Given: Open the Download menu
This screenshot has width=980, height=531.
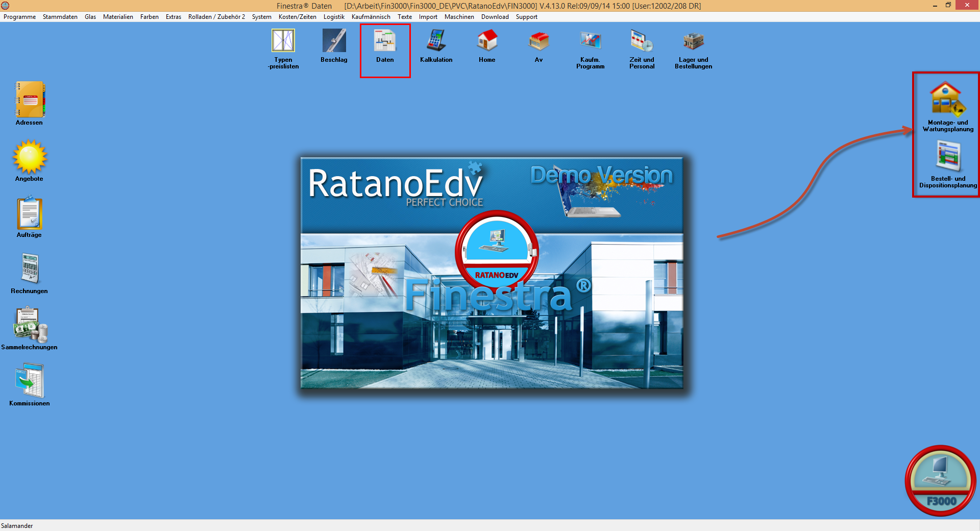Looking at the screenshot, I should (495, 17).
